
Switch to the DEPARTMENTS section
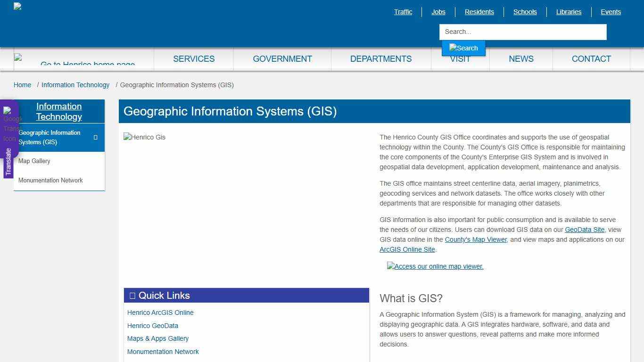[381, 58]
